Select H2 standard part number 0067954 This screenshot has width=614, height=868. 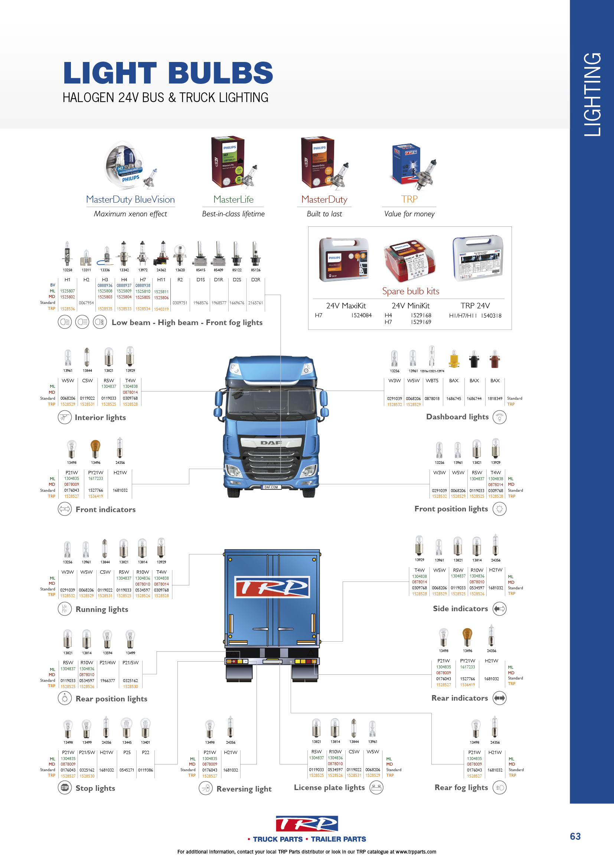click(86, 303)
